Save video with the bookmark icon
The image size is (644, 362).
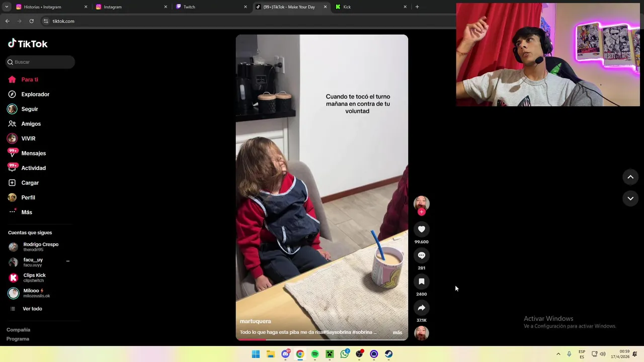pyautogui.click(x=422, y=282)
